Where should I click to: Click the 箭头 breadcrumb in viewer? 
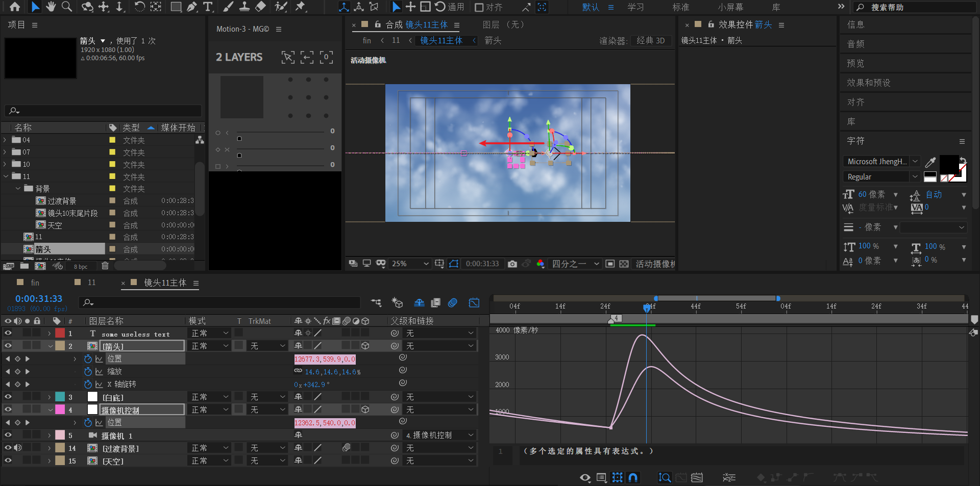[493, 40]
